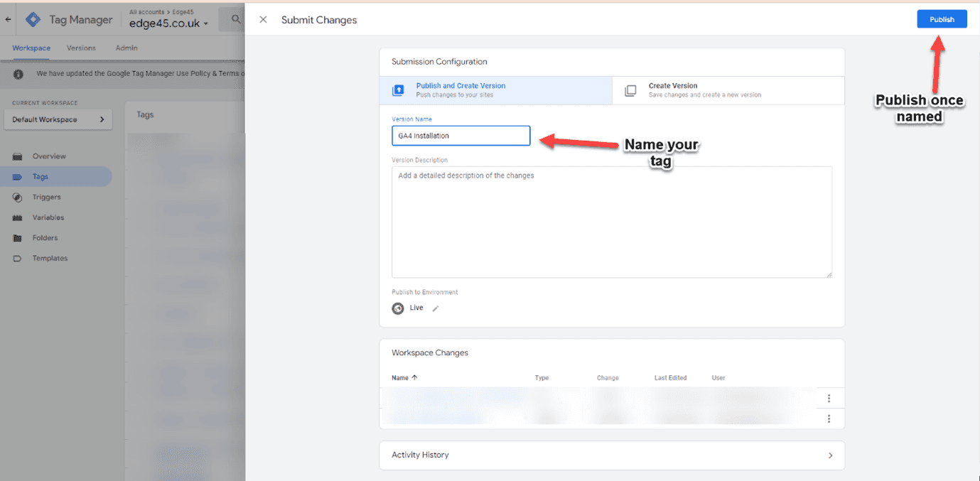Viewport: 980px width, 481px height.
Task: Go back using the top-left arrow
Action: (8, 20)
